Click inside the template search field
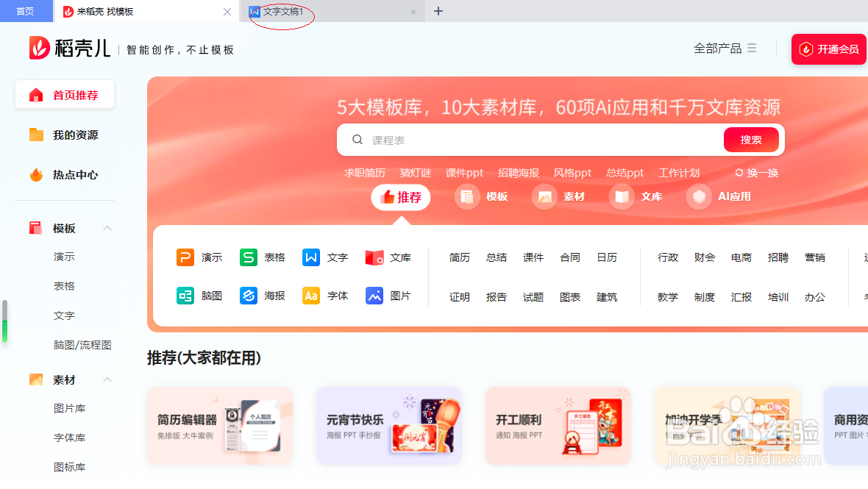This screenshot has width=868, height=489. pos(515,139)
